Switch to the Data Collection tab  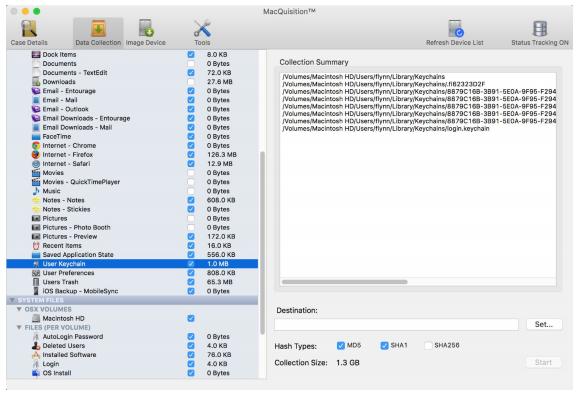pyautogui.click(x=98, y=33)
